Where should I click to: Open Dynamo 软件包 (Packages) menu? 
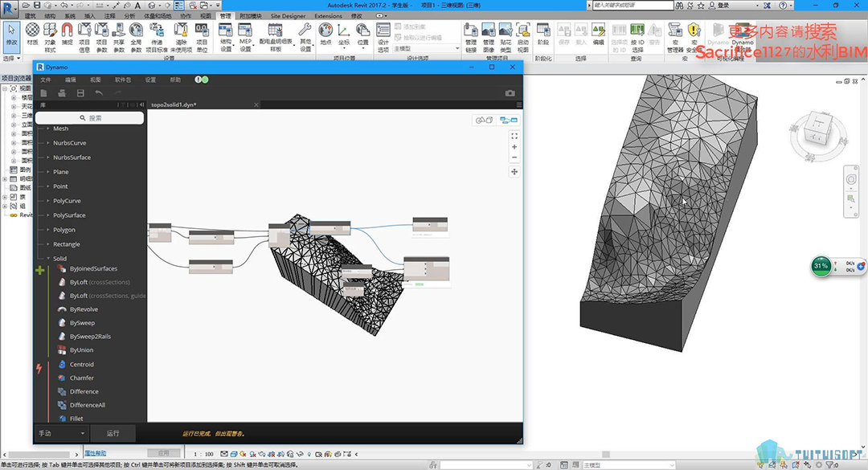[123, 80]
